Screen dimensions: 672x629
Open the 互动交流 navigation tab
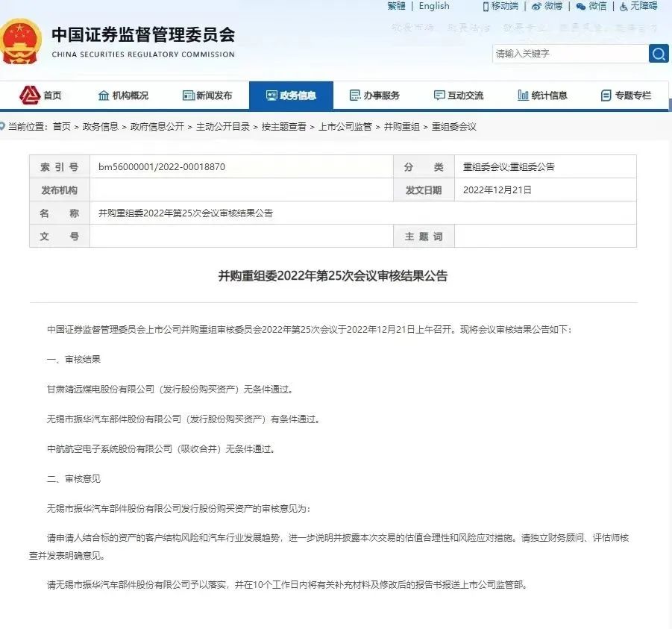[459, 96]
